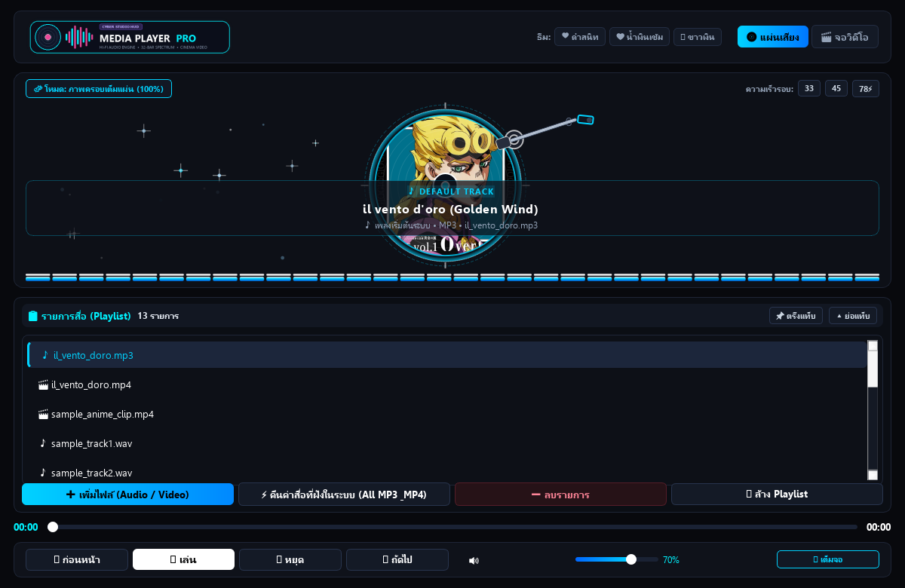This screenshot has height=588, width=905.
Task: Click the seek bar white handle
Action: (x=53, y=527)
